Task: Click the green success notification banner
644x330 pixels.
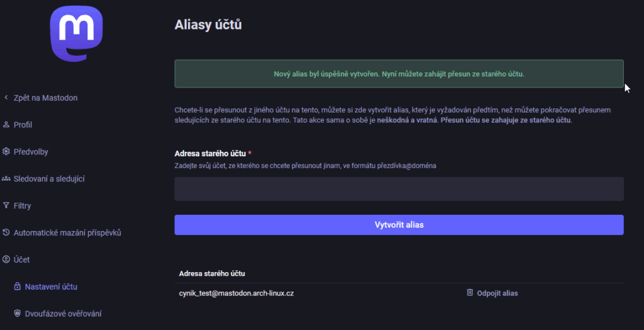Action: click(x=399, y=74)
